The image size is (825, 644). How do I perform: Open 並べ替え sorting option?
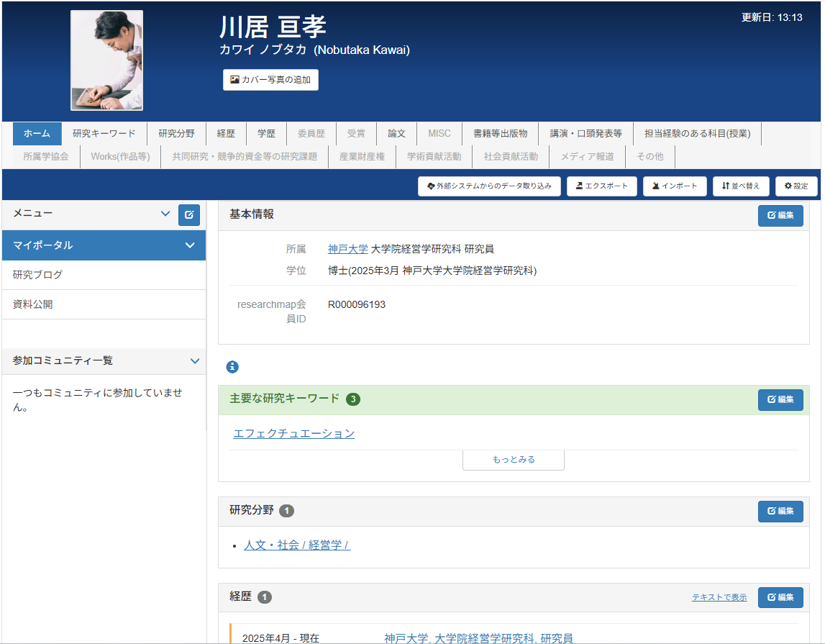pos(741,186)
